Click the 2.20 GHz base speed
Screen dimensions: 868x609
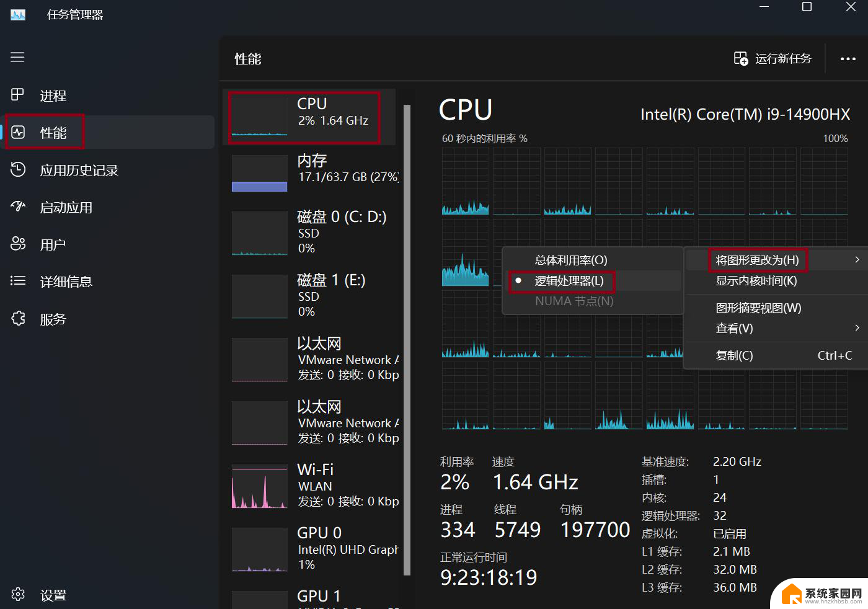coord(737,461)
